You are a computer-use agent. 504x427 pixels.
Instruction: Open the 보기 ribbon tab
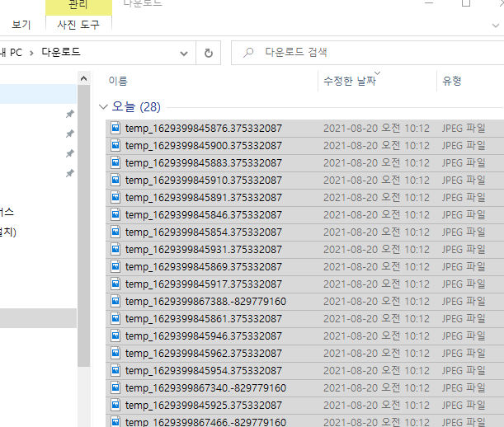point(21,25)
